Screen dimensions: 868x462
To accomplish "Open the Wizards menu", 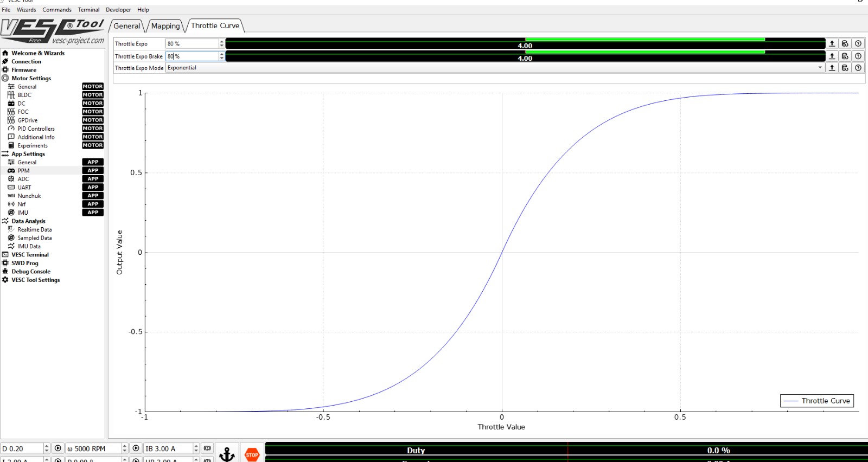I will coord(26,10).
